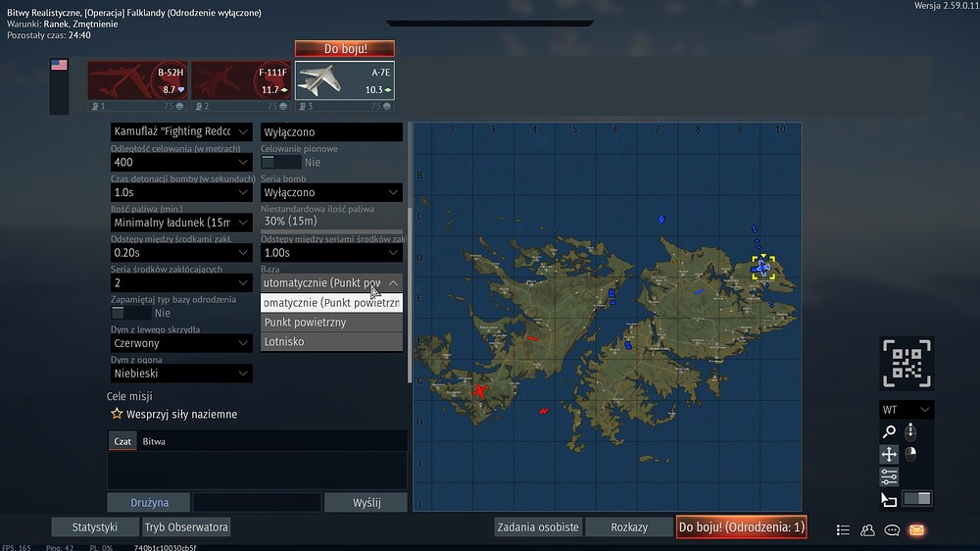Viewport: 980px width, 551px height.
Task: Open the QR code scanner icon
Action: point(906,364)
